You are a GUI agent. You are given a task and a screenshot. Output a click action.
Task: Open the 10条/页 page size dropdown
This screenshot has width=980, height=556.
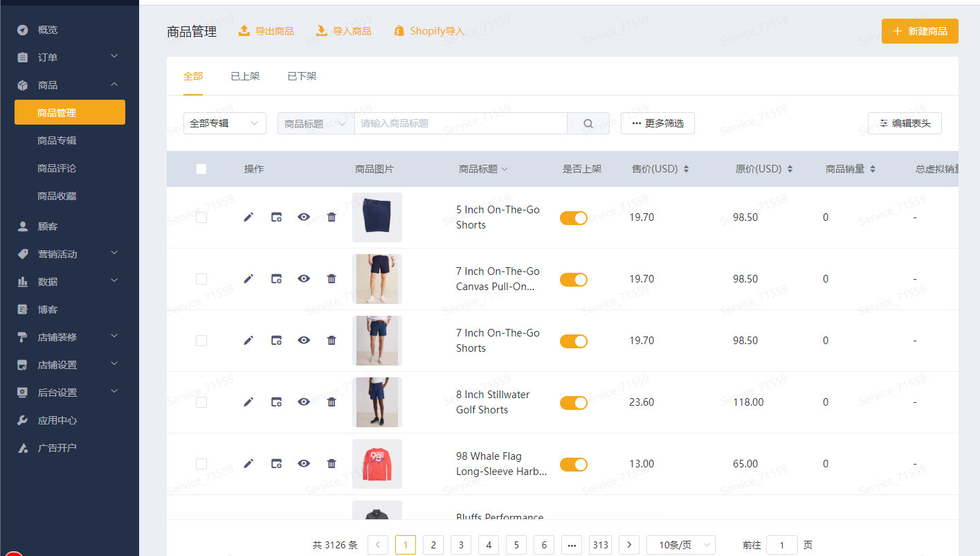coord(680,545)
